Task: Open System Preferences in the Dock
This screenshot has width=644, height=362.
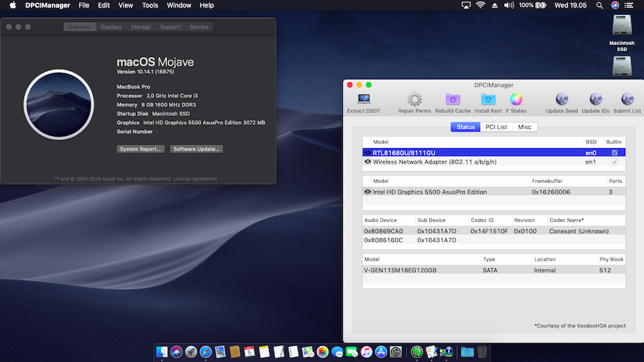Action: coord(396,352)
